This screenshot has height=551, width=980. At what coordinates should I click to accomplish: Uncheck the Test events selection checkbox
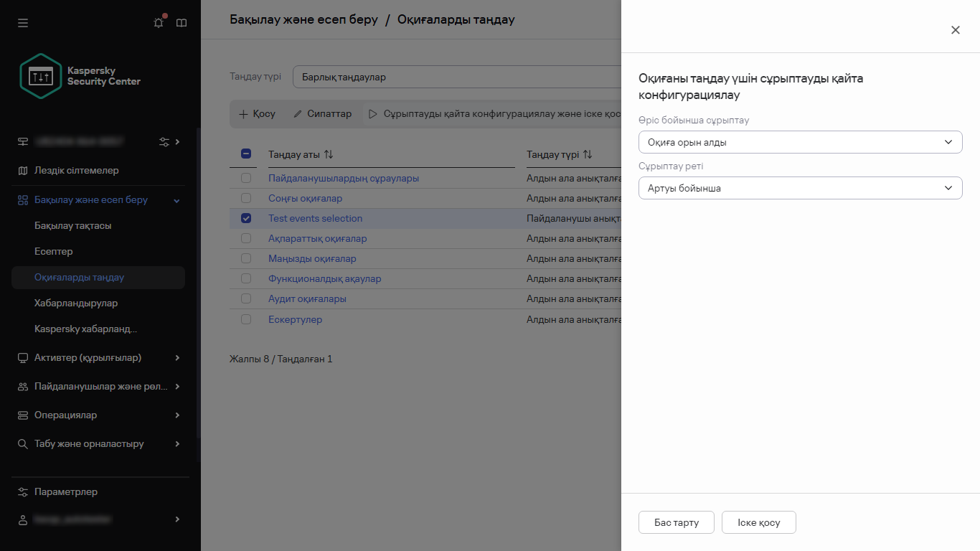coord(246,218)
